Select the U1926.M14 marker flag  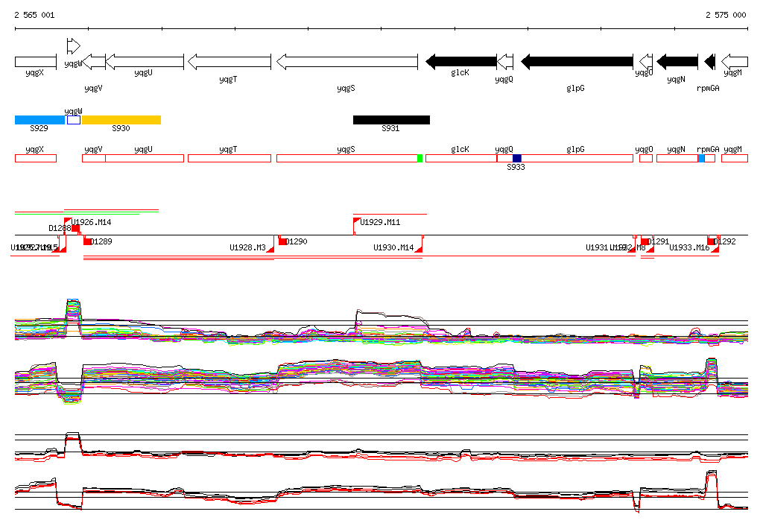point(69,221)
